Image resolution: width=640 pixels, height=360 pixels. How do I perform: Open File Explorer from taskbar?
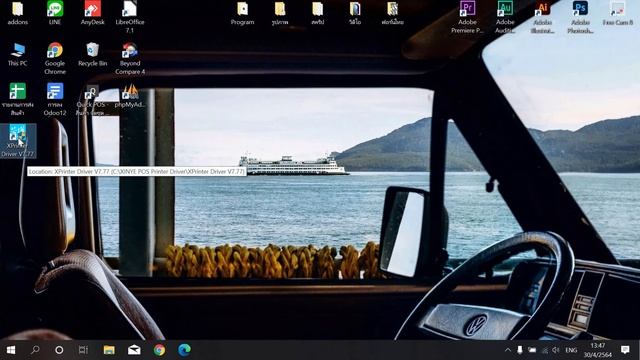[x=109, y=350]
